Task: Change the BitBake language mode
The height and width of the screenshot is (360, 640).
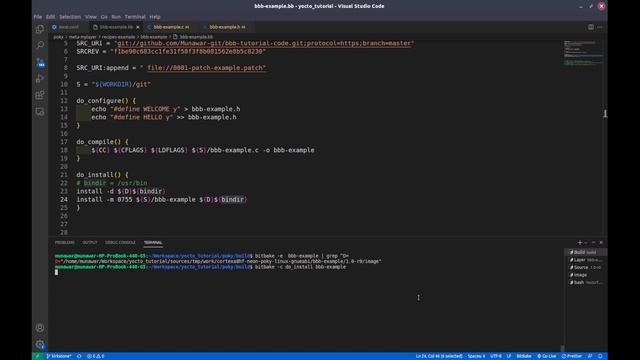Action: (x=524, y=356)
